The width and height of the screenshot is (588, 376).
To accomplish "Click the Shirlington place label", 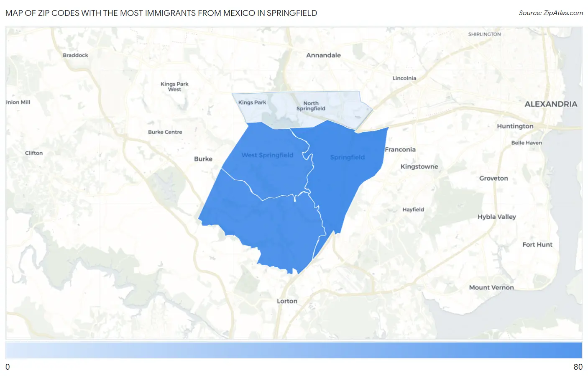I will 484,34.
